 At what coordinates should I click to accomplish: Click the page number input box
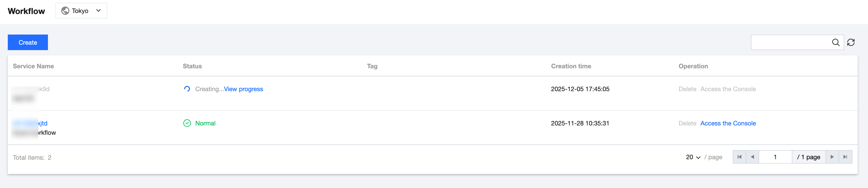775,157
